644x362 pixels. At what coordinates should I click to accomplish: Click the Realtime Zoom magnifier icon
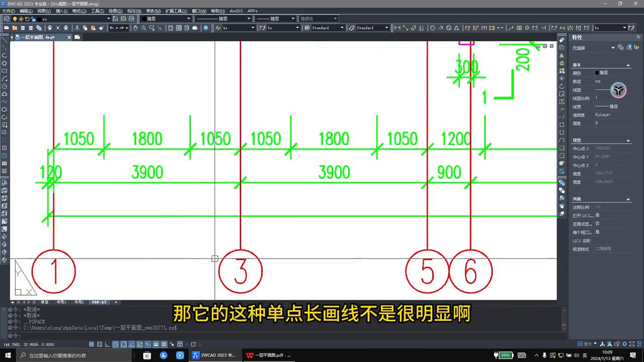143,28
